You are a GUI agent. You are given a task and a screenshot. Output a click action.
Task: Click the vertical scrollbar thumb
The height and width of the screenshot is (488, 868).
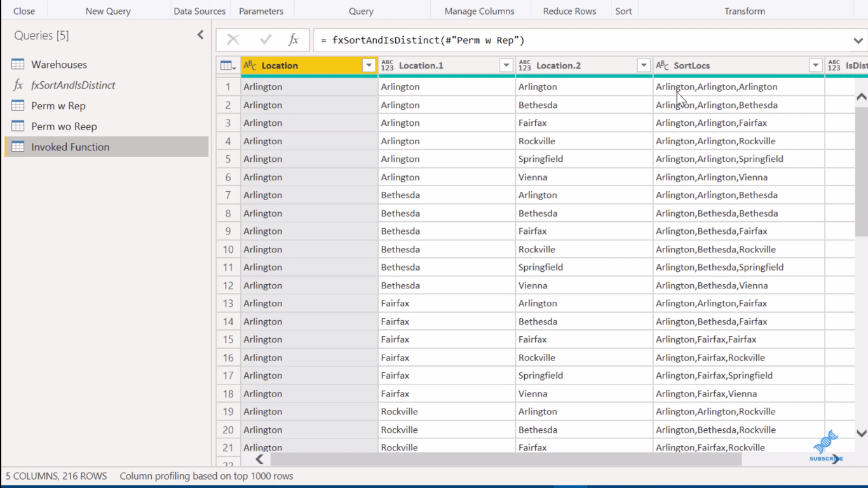click(862, 172)
